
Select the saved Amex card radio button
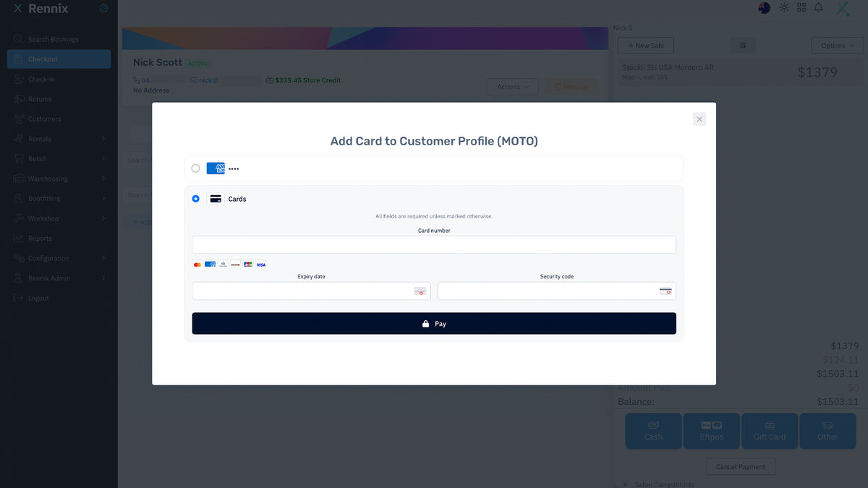(196, 168)
